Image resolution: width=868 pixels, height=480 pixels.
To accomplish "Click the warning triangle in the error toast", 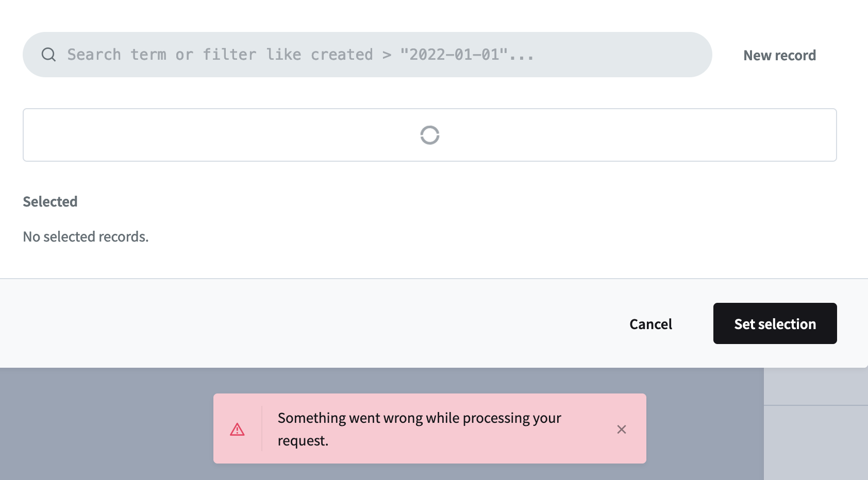I will (x=238, y=428).
